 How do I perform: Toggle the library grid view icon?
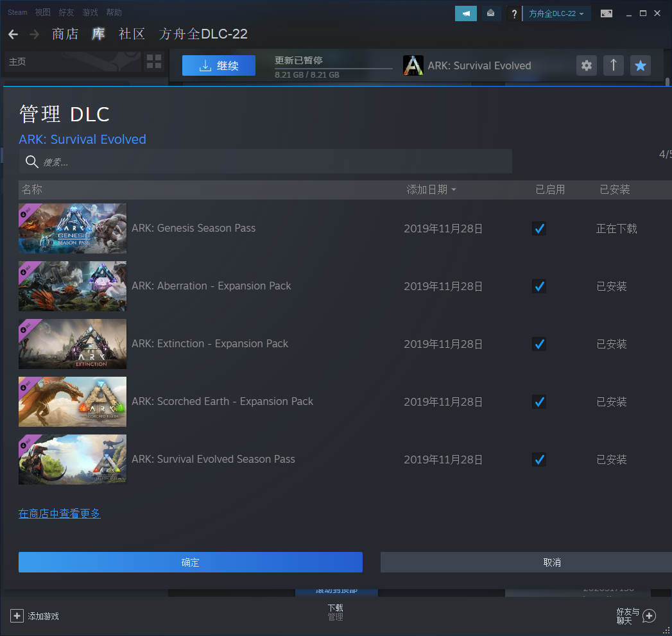pos(154,61)
